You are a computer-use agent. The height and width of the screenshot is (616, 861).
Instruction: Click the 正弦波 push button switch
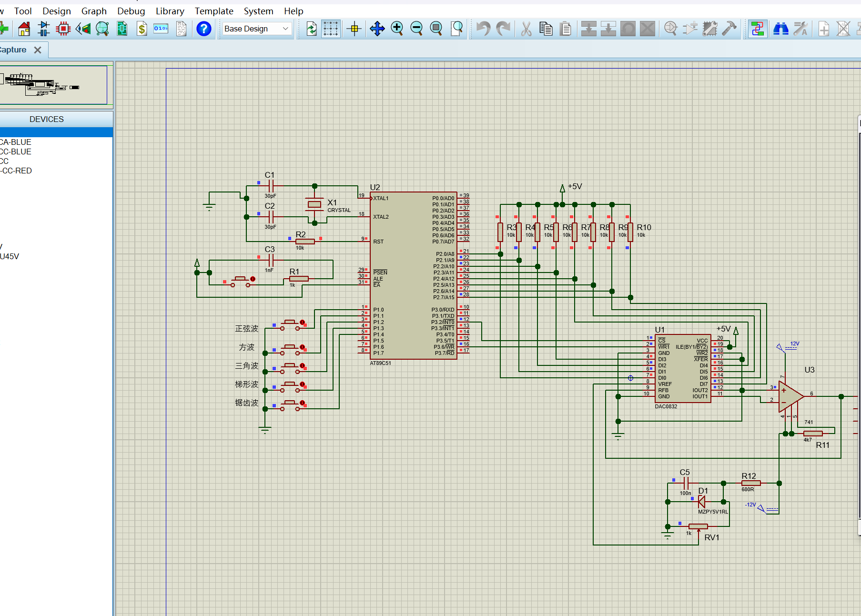click(290, 325)
